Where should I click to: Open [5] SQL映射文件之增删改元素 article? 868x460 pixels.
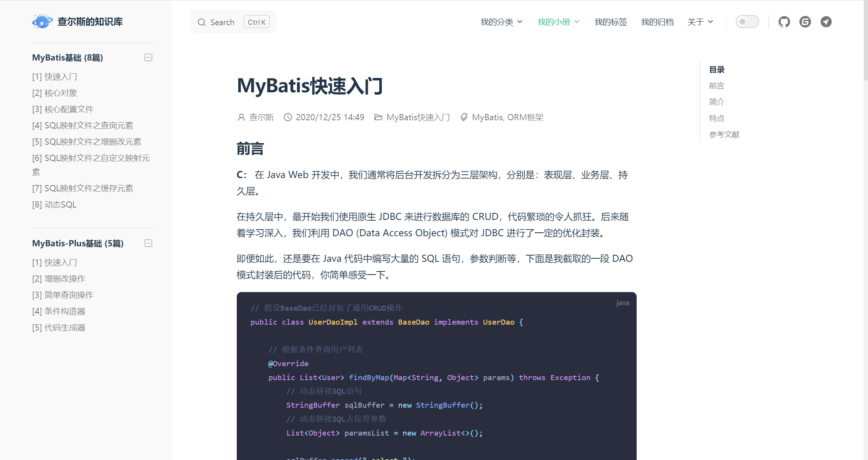click(x=87, y=142)
